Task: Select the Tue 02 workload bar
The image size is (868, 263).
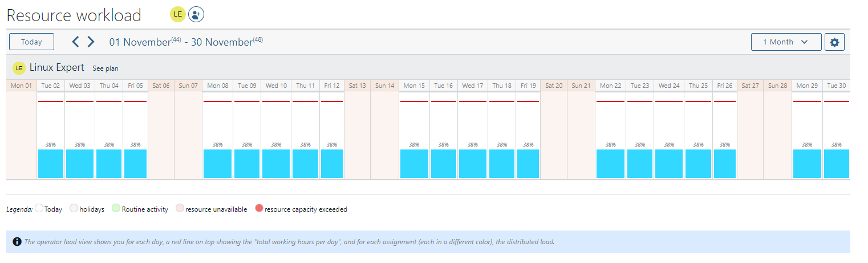Action: pos(51,164)
